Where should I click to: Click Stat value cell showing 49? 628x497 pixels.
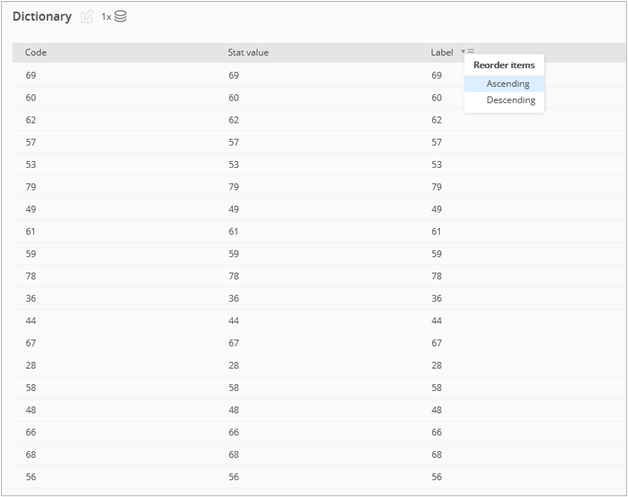[x=233, y=209]
